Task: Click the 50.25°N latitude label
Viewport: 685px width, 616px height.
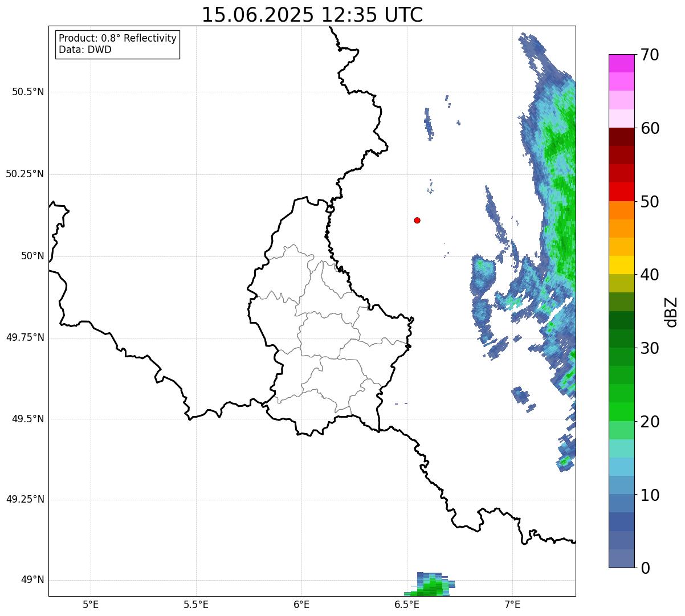Action: 25,174
